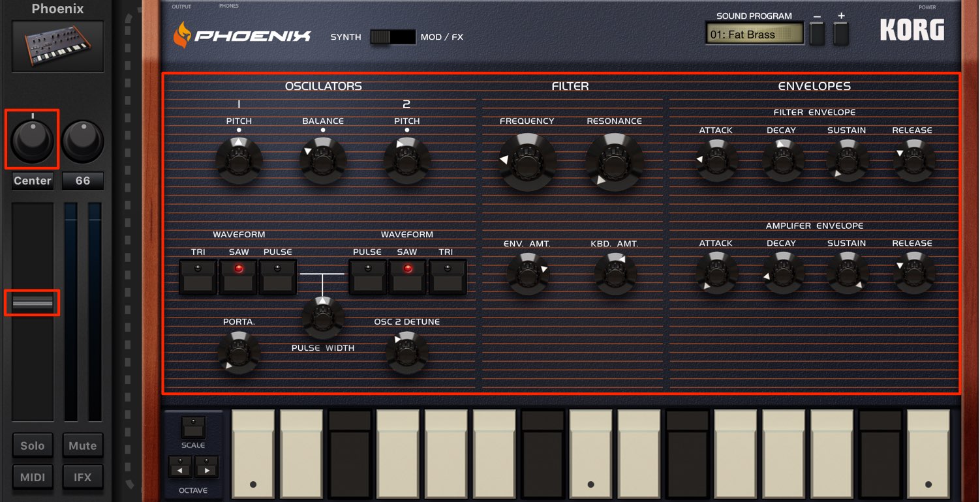Image resolution: width=980 pixels, height=502 pixels.
Task: Click the channel volume fader handle
Action: click(x=33, y=303)
